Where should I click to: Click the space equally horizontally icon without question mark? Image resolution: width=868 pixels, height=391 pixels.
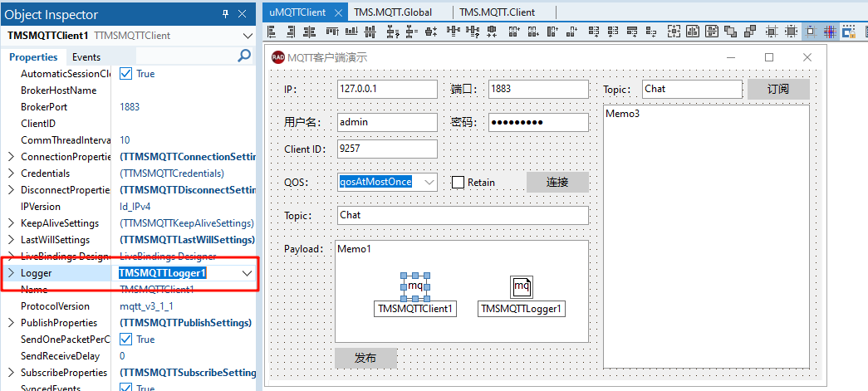point(454,32)
